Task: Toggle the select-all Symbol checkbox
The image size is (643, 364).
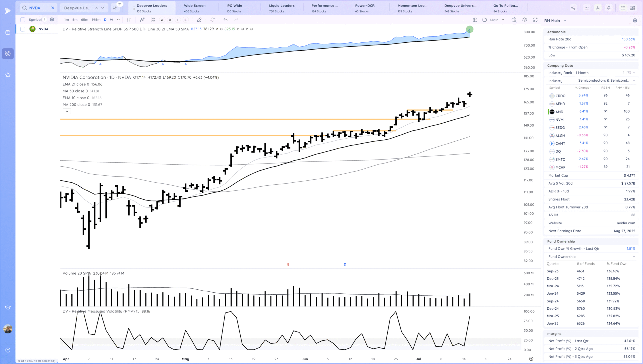Action: coord(23,20)
